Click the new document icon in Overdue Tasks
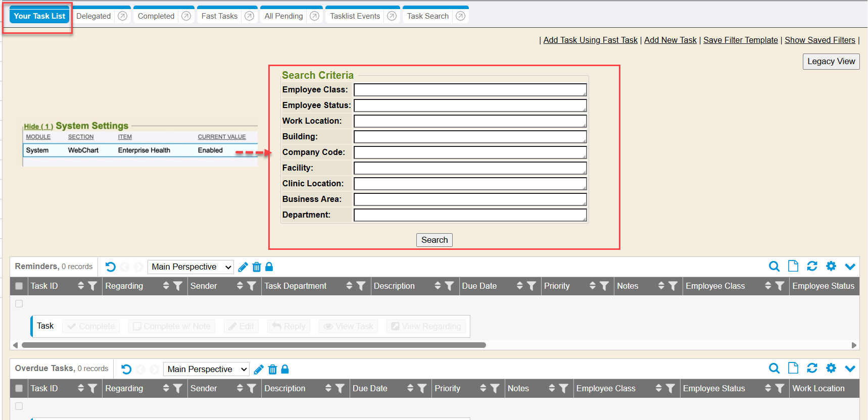868x420 pixels. point(793,369)
